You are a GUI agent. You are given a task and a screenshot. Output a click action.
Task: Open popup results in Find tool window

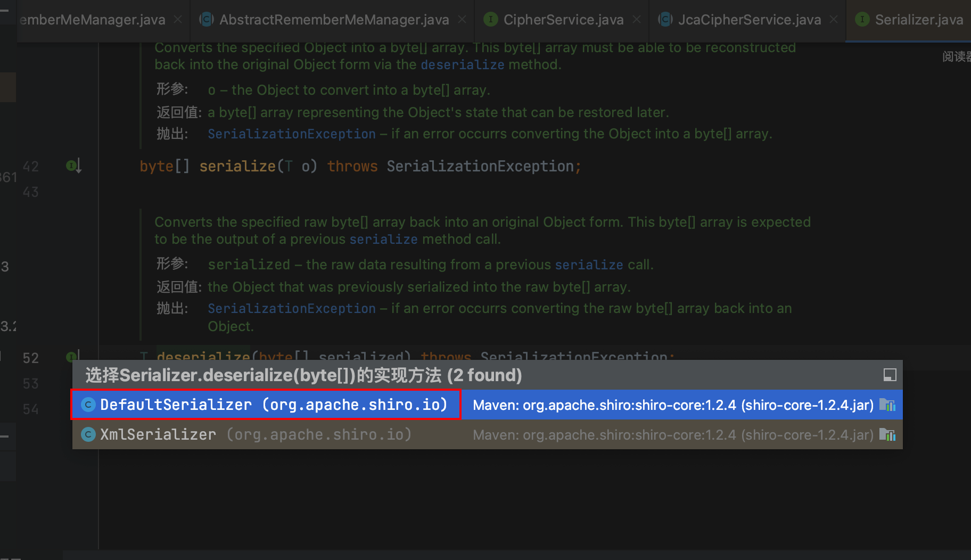890,375
